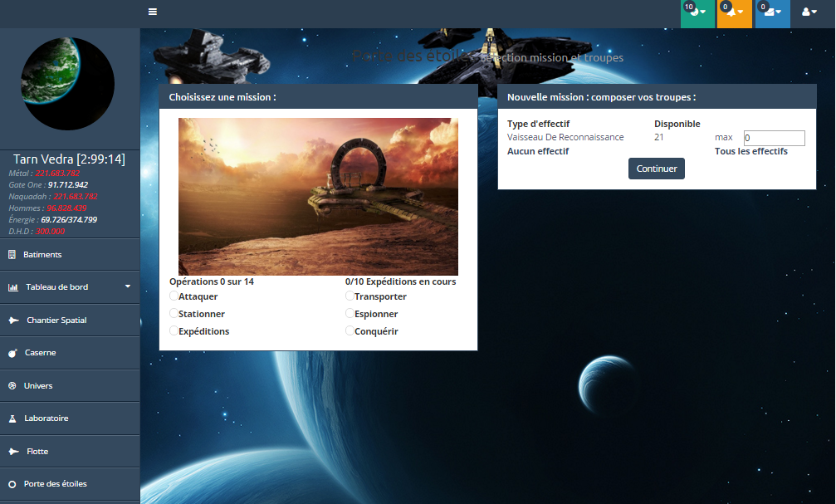Click the Laboratoire flask icon

(x=12, y=418)
